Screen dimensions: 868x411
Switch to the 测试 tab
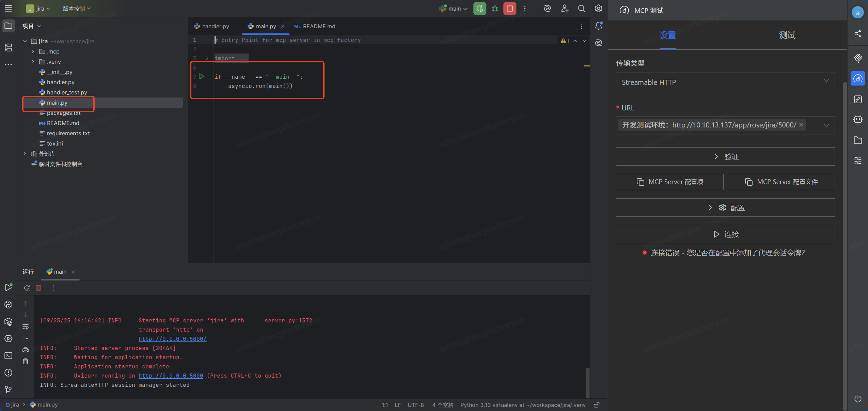coord(787,35)
